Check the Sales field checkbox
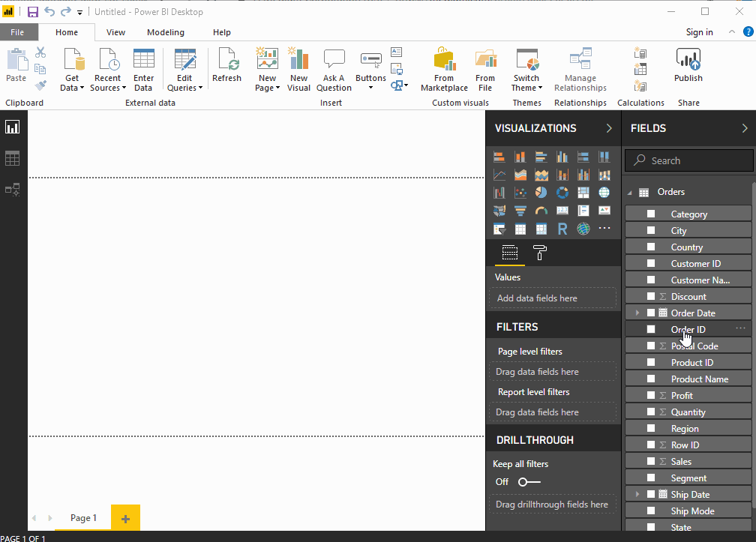756x542 pixels. pos(651,461)
